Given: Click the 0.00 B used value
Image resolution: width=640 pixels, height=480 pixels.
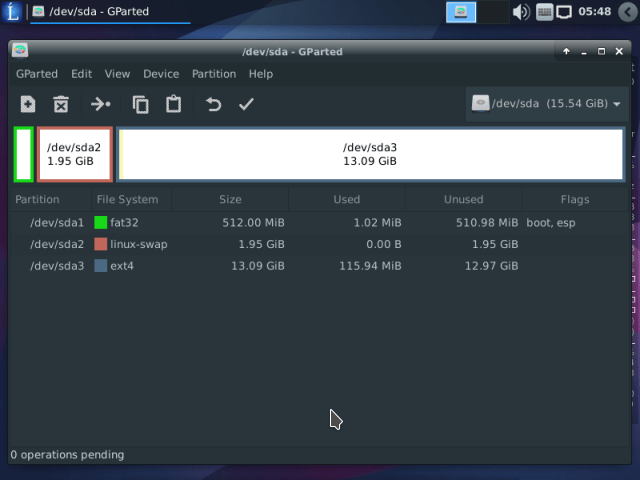Looking at the screenshot, I should 384,244.
